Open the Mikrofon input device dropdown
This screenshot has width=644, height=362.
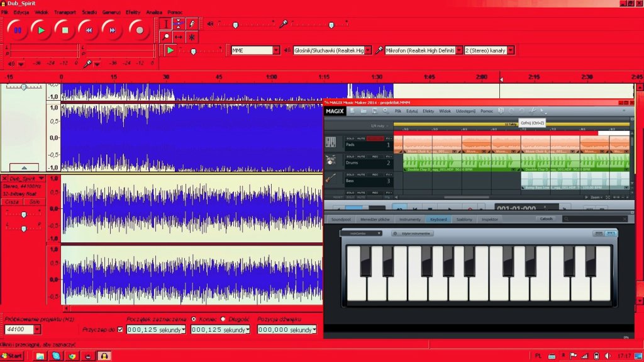459,50
